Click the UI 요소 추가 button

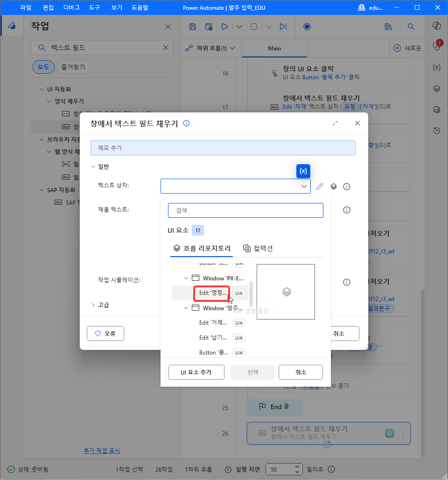point(196,372)
